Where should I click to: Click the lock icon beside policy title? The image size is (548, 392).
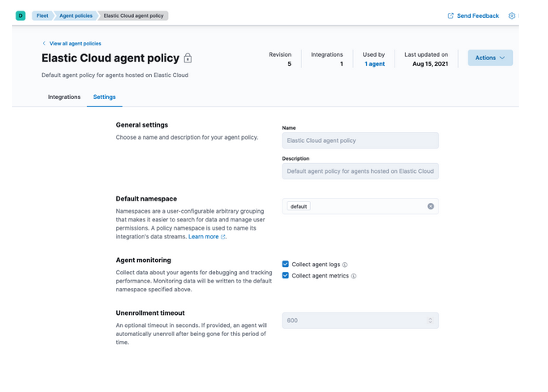click(x=188, y=58)
